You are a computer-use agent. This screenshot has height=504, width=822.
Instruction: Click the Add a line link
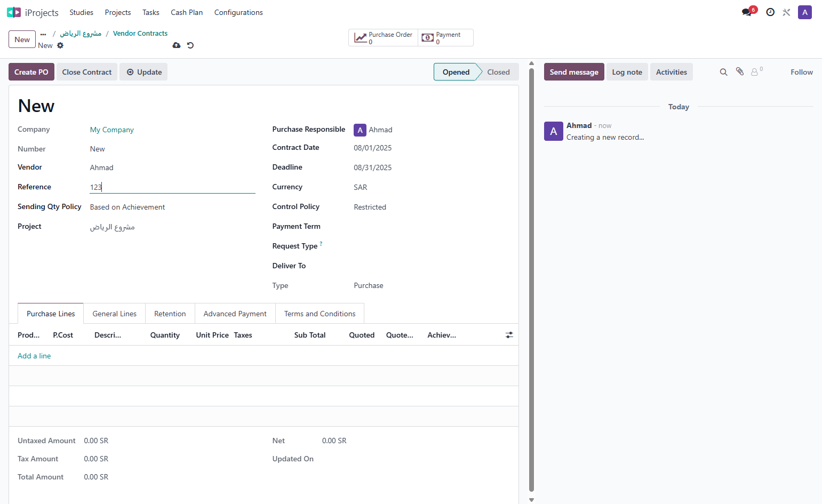(x=34, y=356)
